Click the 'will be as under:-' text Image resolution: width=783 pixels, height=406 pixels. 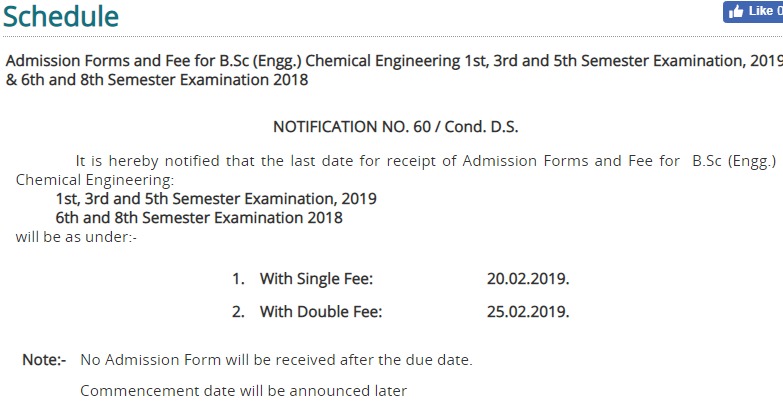pos(76,237)
